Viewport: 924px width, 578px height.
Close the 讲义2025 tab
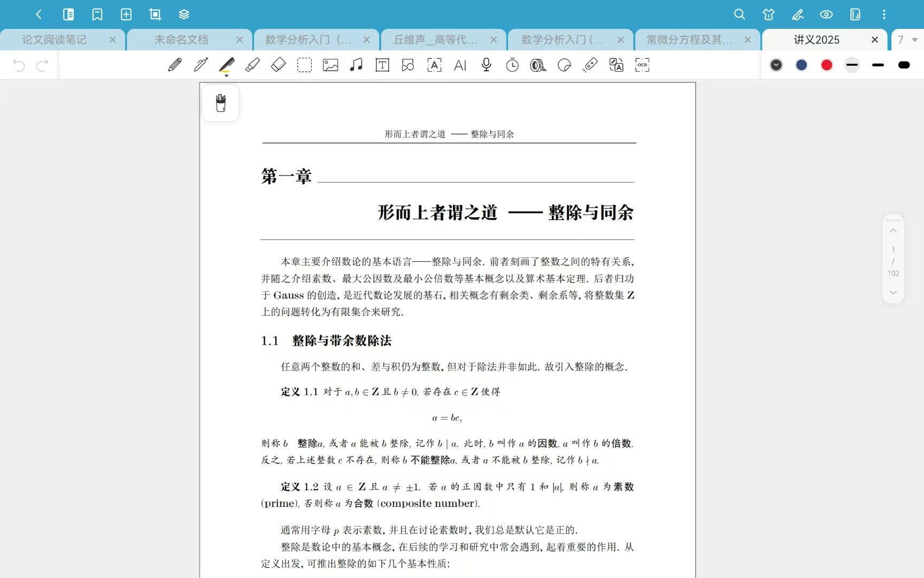875,40
